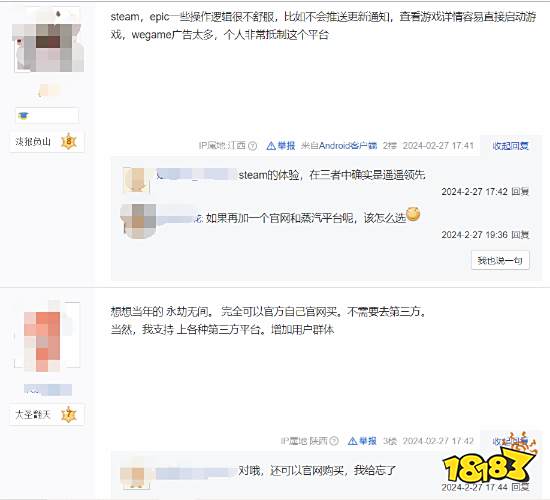The image size is (550, 500).
Task: Click the 18183 watermark logo
Action: [489, 463]
